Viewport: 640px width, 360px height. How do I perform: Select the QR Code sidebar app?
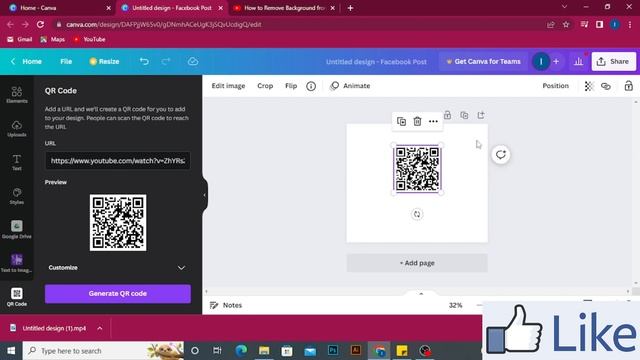click(x=17, y=297)
